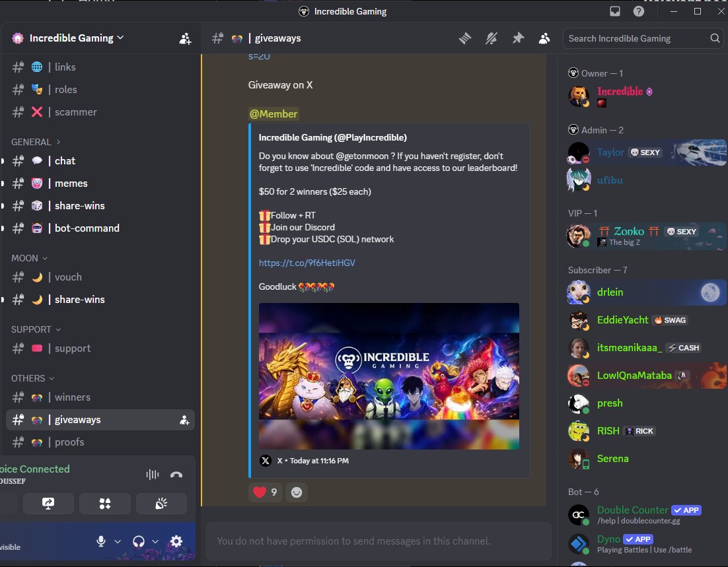
Task: Collapse the MOON category
Action: click(x=29, y=258)
